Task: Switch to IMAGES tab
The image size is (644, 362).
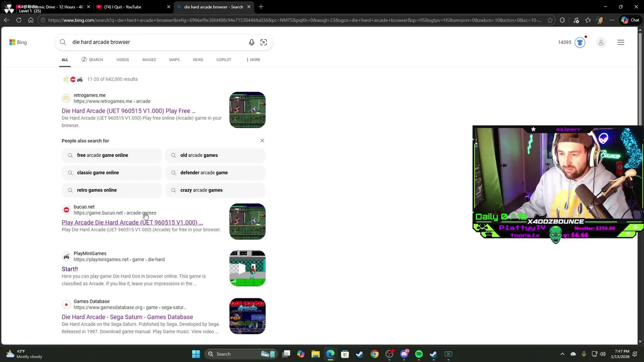Action: point(149,60)
